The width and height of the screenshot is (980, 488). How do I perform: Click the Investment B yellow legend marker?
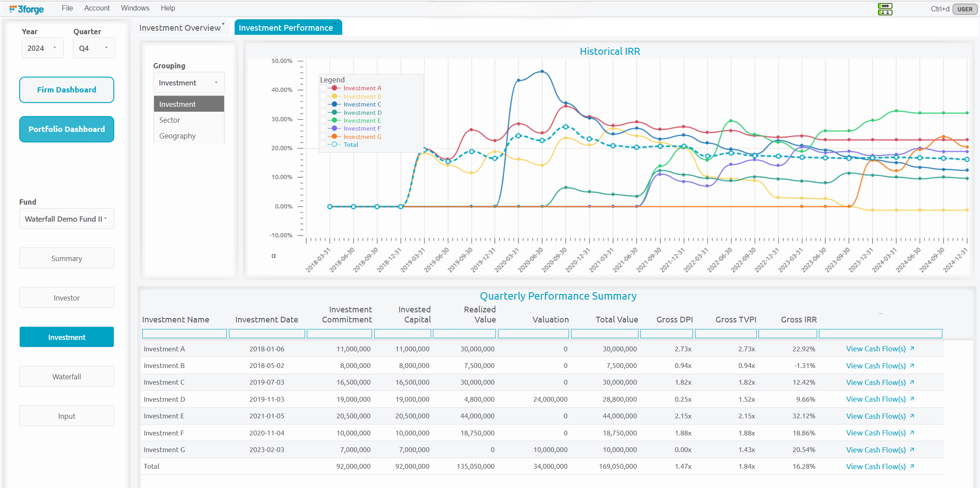click(334, 96)
